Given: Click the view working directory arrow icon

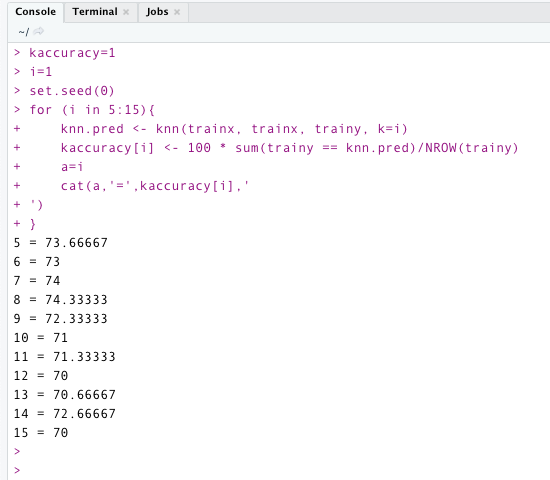Looking at the screenshot, I should (38, 32).
